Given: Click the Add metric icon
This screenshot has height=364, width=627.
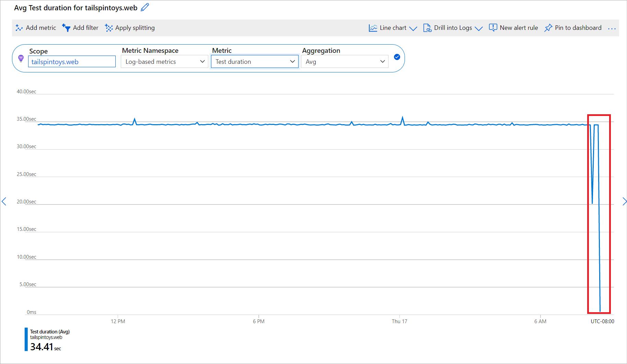Looking at the screenshot, I should pyautogui.click(x=19, y=28).
